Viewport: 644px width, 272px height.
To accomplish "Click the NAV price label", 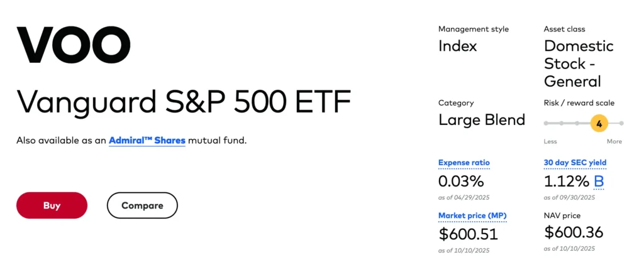I will tap(563, 215).
